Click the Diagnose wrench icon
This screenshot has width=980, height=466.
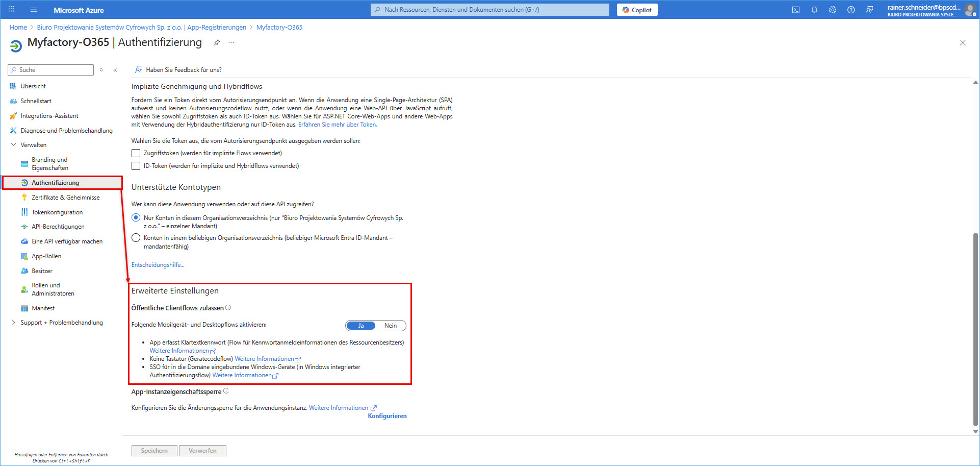pos(13,131)
